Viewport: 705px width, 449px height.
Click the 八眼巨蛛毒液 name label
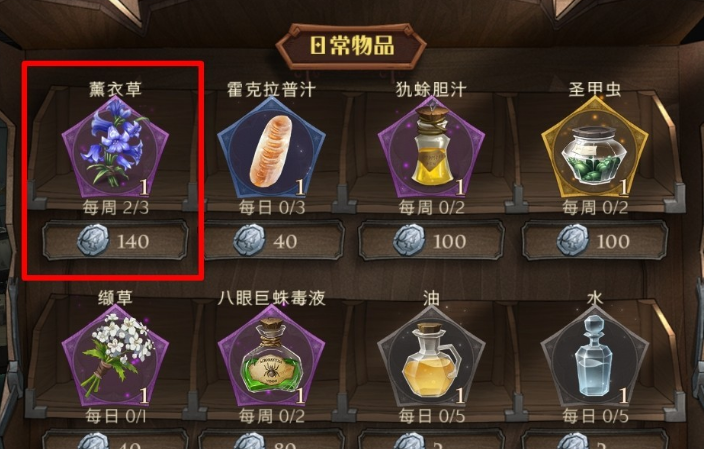[x=272, y=298]
